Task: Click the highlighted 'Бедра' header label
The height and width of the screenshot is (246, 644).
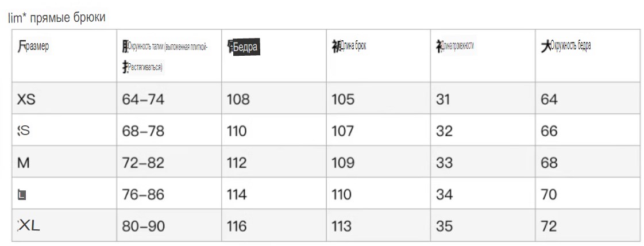Action: pyautogui.click(x=246, y=47)
